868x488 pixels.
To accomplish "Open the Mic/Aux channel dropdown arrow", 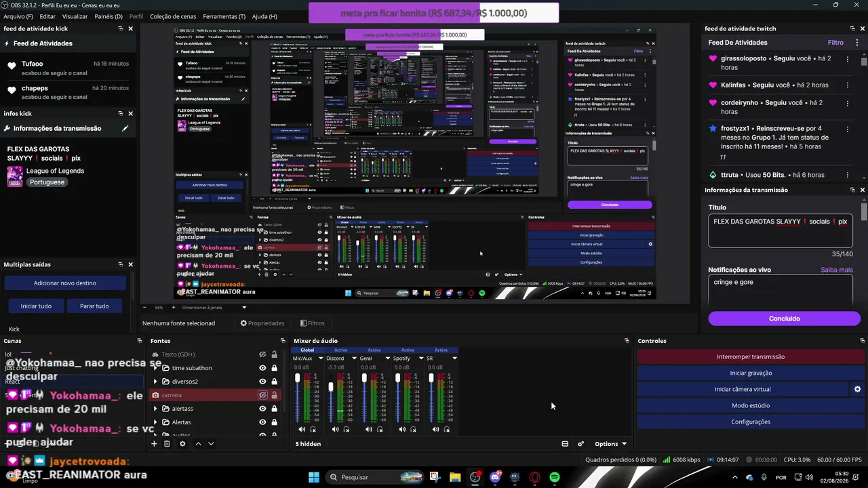I will click(x=321, y=359).
